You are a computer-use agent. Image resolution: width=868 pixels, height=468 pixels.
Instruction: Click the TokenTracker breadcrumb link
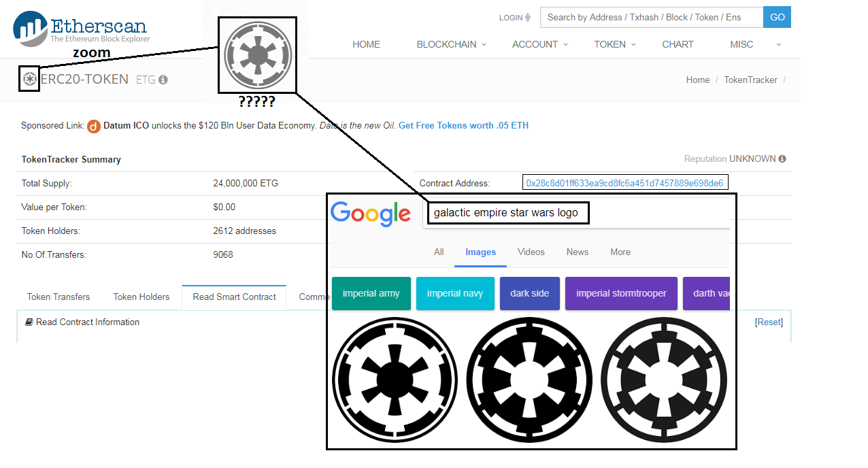point(750,80)
